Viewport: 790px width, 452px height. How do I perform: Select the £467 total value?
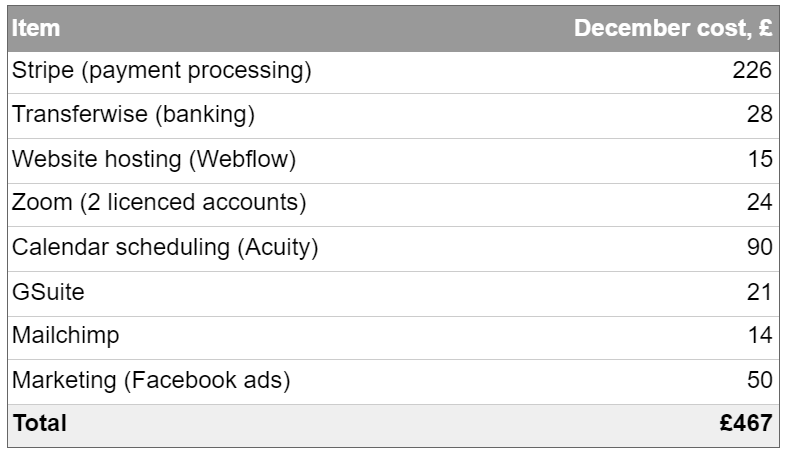pyautogui.click(x=746, y=423)
